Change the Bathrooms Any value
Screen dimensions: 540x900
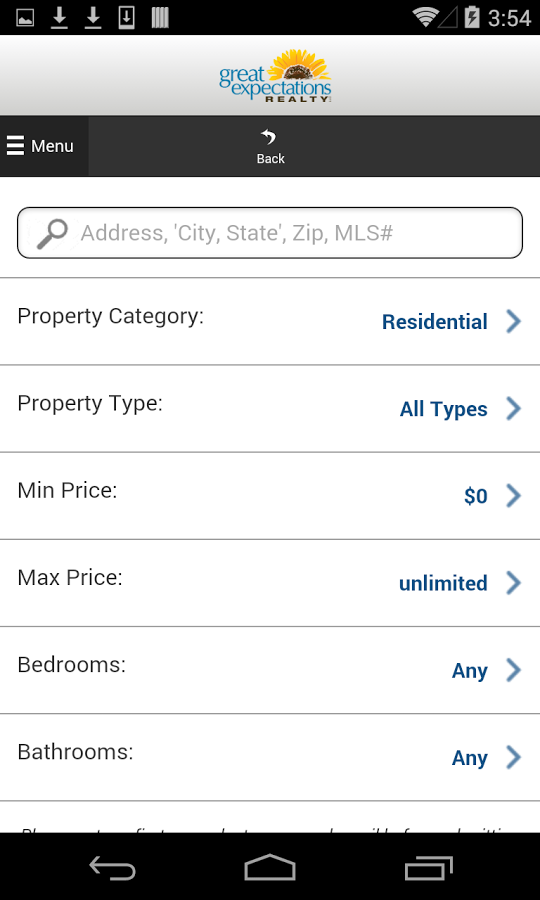point(469,758)
